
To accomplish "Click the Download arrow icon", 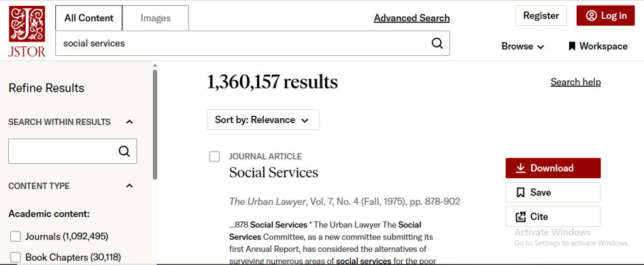I will pyautogui.click(x=521, y=168).
